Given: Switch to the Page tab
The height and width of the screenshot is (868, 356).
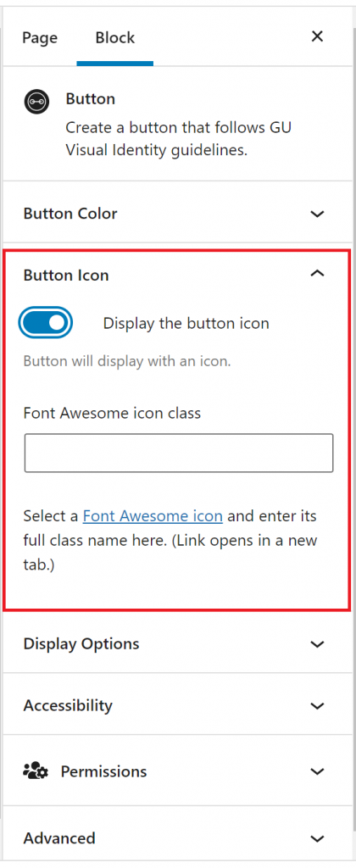Looking at the screenshot, I should [x=40, y=37].
